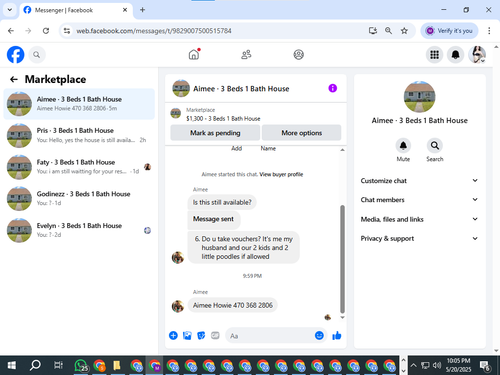Click the 'Is this still available?' message
Screen dimensions: 500x375
[222, 202]
